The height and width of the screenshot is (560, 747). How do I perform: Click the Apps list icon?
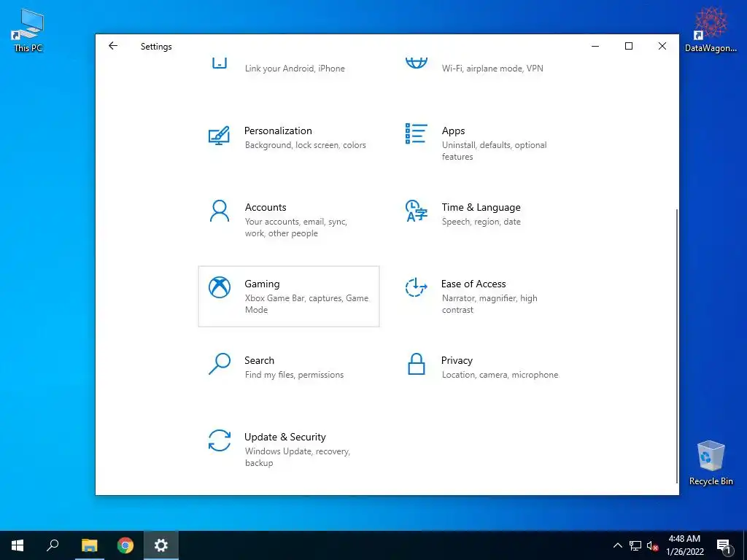(x=416, y=133)
